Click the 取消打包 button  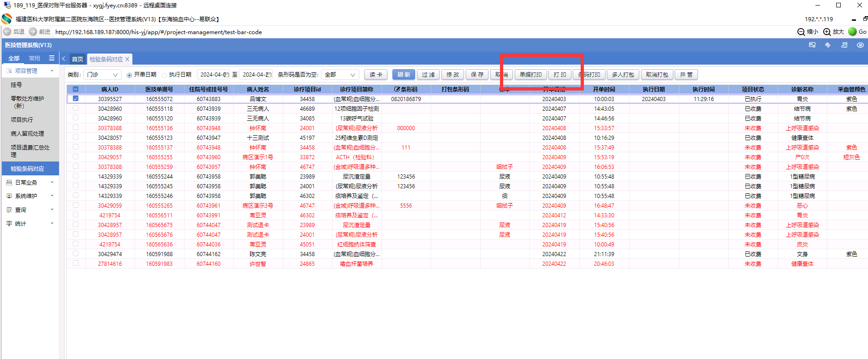tap(657, 75)
